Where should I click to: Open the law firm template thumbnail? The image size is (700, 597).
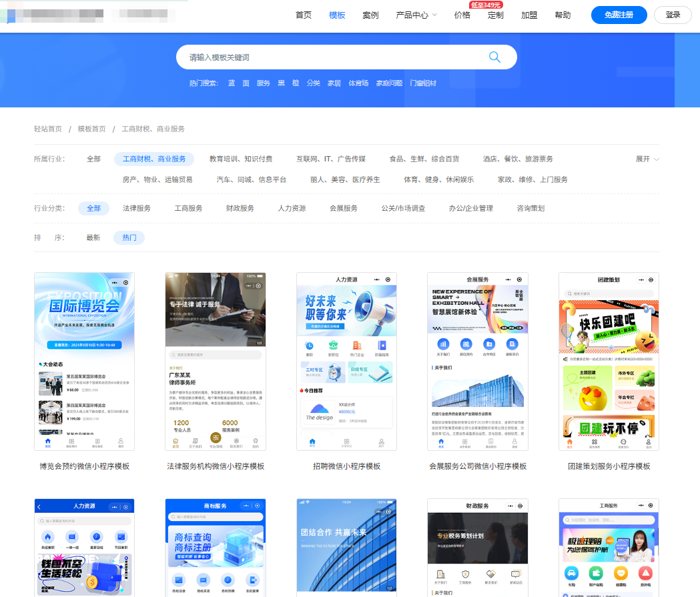pyautogui.click(x=216, y=362)
